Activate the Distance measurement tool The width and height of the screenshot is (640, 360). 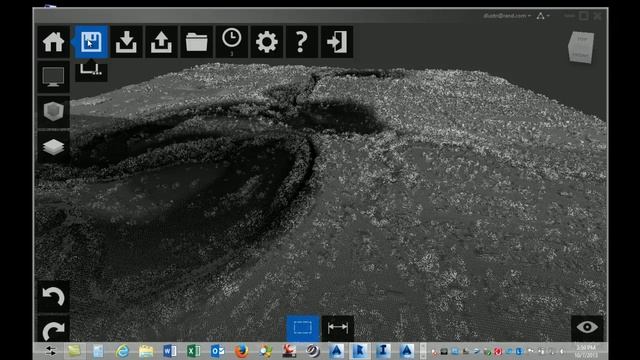[338, 328]
